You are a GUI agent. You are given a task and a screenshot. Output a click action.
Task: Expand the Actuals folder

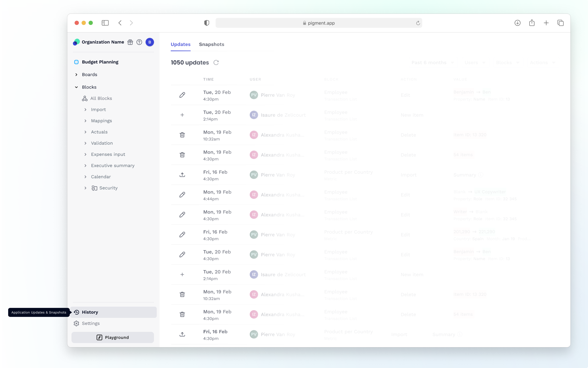(85, 132)
